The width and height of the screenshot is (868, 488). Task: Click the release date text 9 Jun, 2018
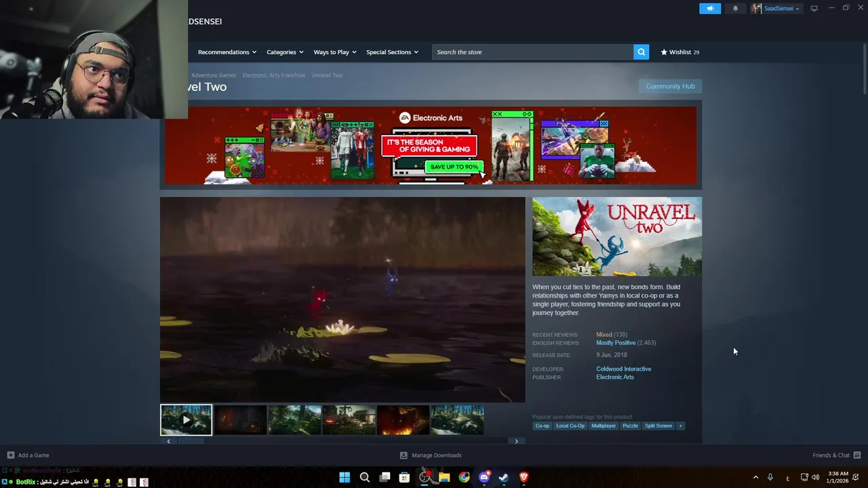pos(612,355)
